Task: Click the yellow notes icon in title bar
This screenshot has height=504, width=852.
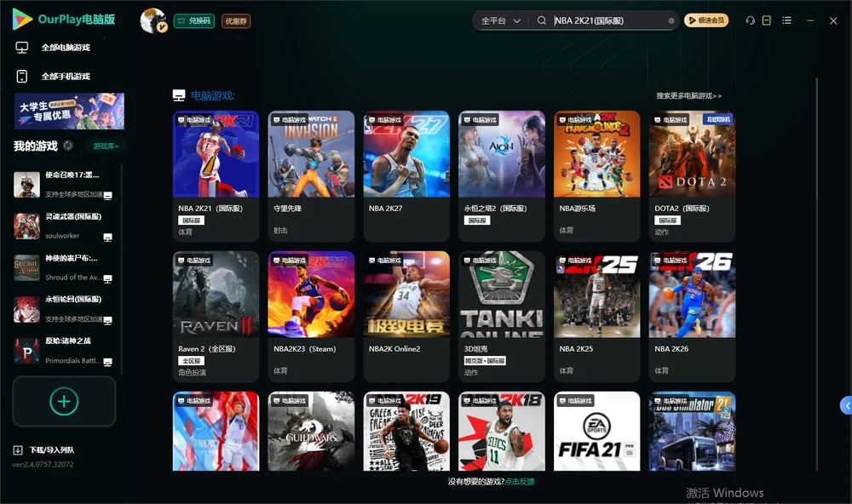Action: pyautogui.click(x=766, y=20)
